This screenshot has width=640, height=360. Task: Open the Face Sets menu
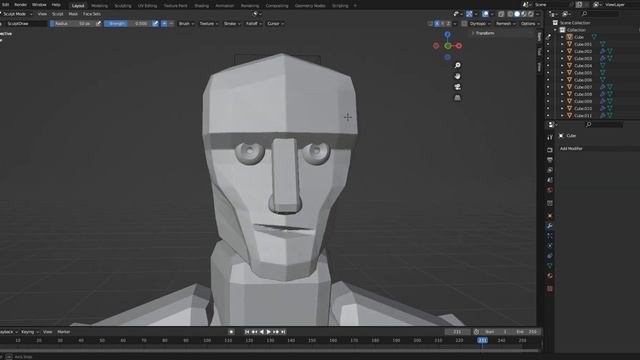92,14
